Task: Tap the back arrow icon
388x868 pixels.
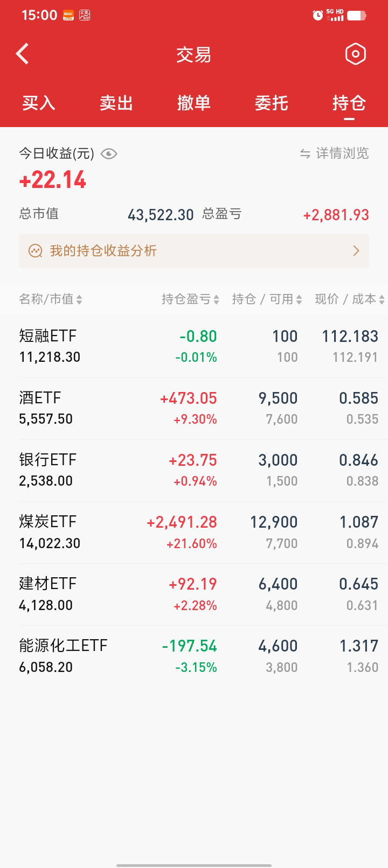Action: tap(23, 54)
